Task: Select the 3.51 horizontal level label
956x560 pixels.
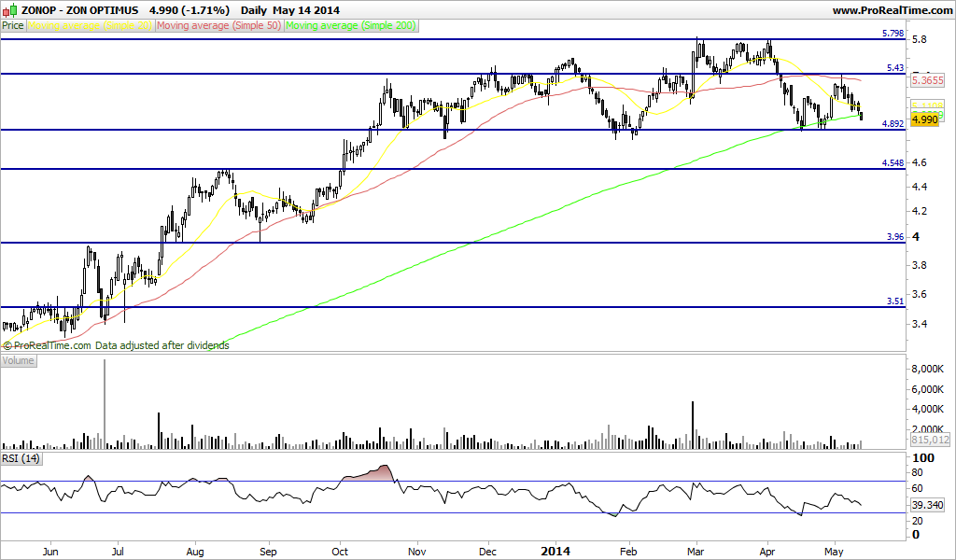Action: pos(895,301)
